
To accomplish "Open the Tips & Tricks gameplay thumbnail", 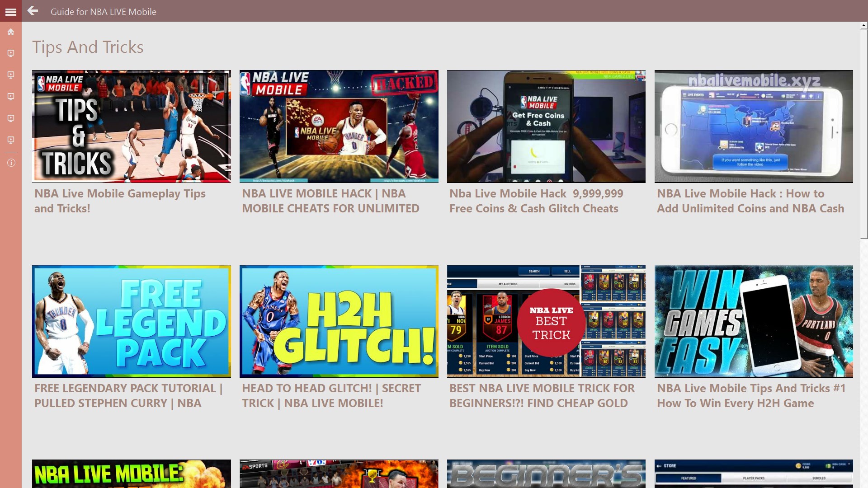I will tap(132, 127).
